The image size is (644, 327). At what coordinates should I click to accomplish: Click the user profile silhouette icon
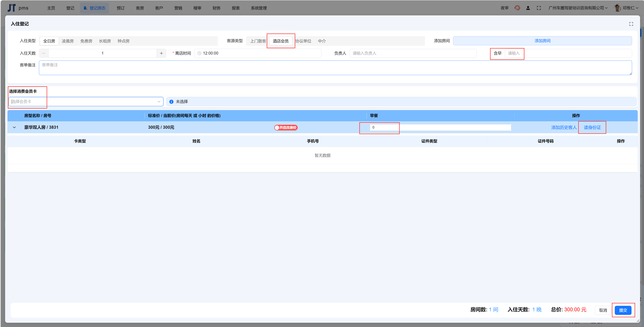click(x=528, y=8)
